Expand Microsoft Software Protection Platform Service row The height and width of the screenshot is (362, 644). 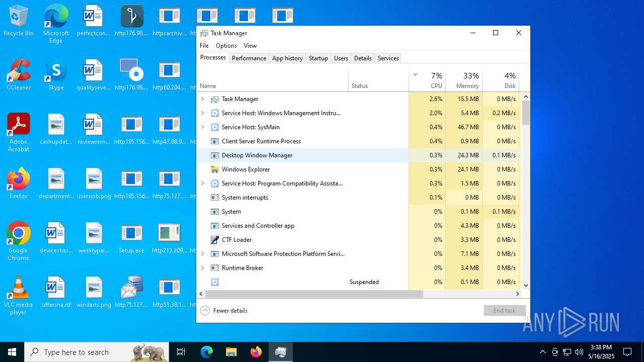click(x=203, y=254)
